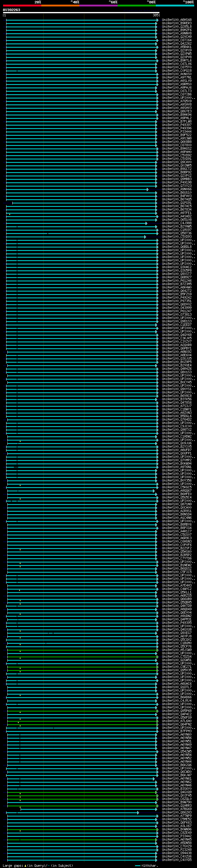Click the cyan ~100% identity legend segment
Screen dimensions: 197x868
point(175,6)
